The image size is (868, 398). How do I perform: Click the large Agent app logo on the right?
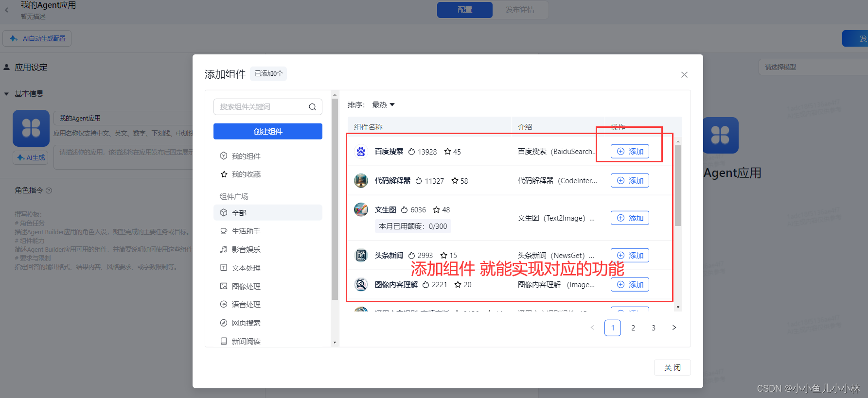tap(721, 135)
